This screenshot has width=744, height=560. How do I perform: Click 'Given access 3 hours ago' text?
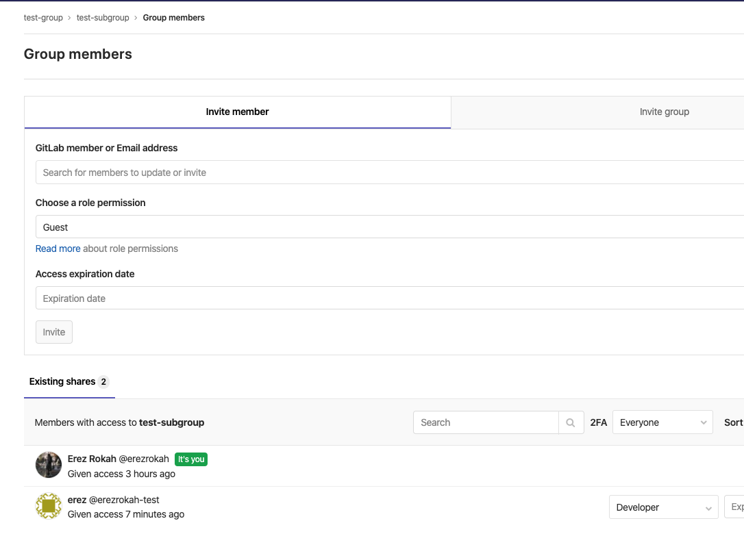[x=121, y=474]
